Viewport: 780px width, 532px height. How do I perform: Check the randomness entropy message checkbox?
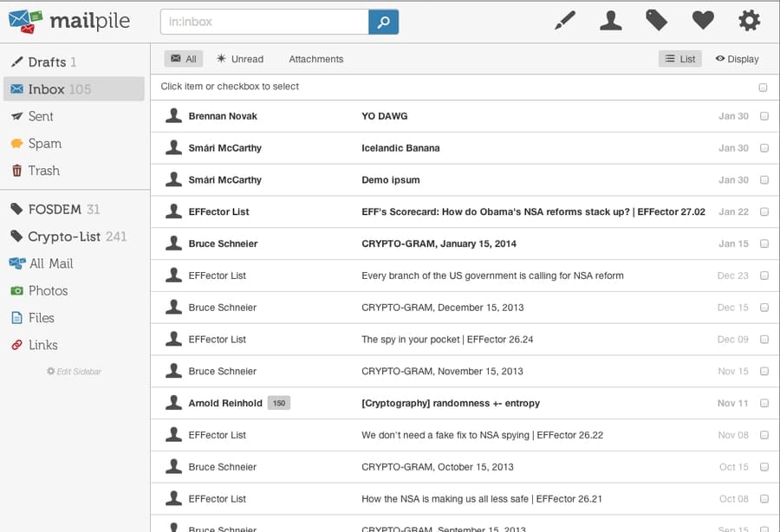tap(764, 403)
